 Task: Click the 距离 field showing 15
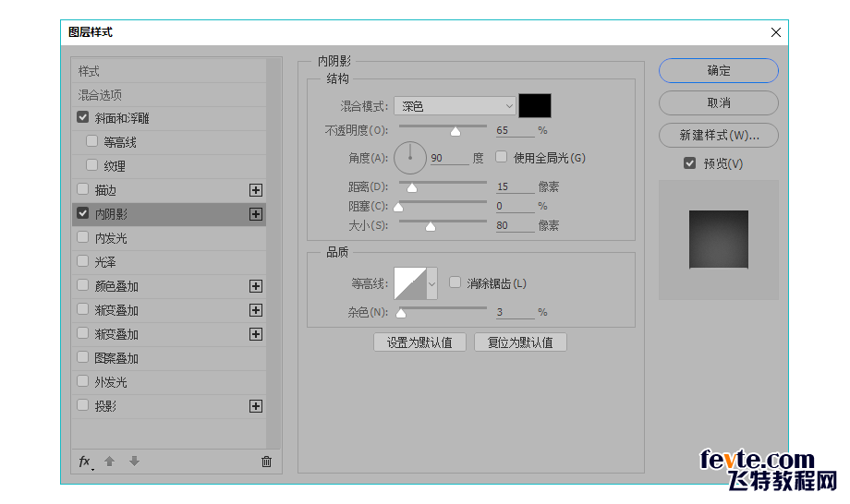coord(515,186)
